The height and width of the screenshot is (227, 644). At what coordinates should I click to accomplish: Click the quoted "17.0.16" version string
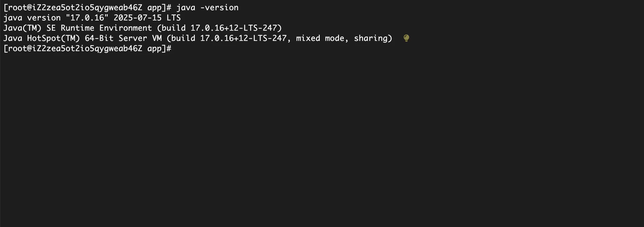(x=87, y=18)
